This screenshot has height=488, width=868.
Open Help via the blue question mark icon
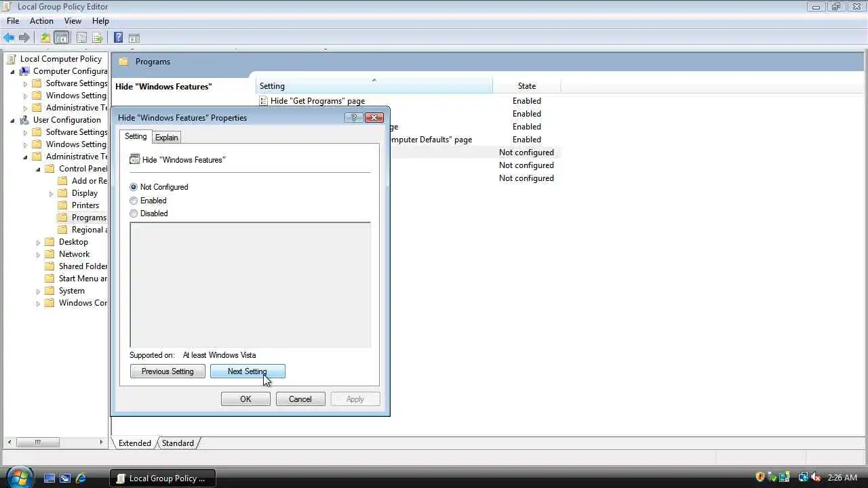tap(118, 38)
